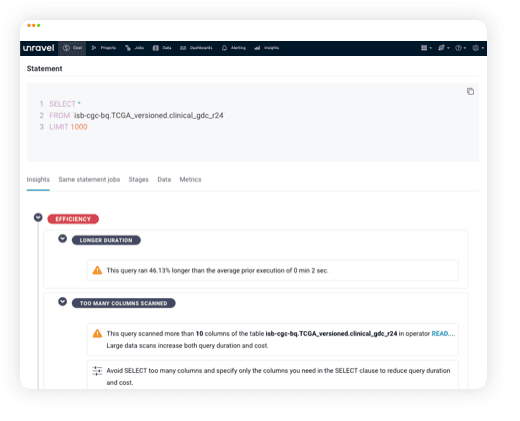Image resolution: width=520 pixels, height=421 pixels.
Task: Collapse the TOO MANY COLUMNS SCANNED insight
Action: [x=62, y=302]
